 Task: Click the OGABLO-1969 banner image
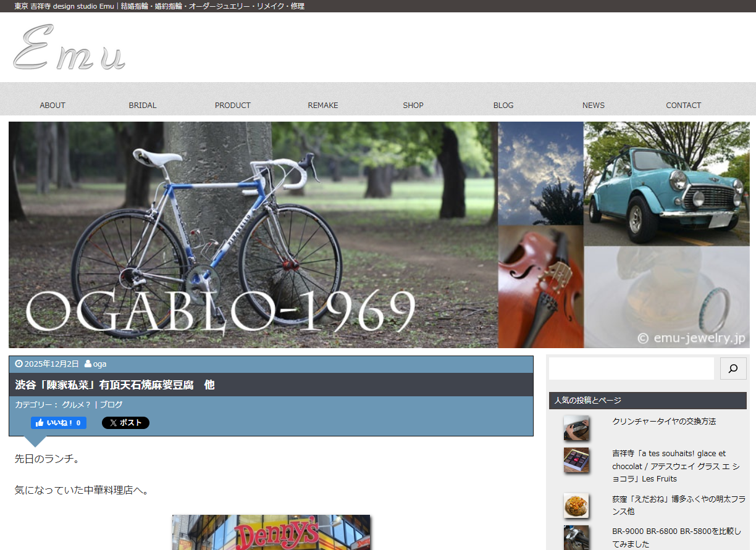[377, 235]
